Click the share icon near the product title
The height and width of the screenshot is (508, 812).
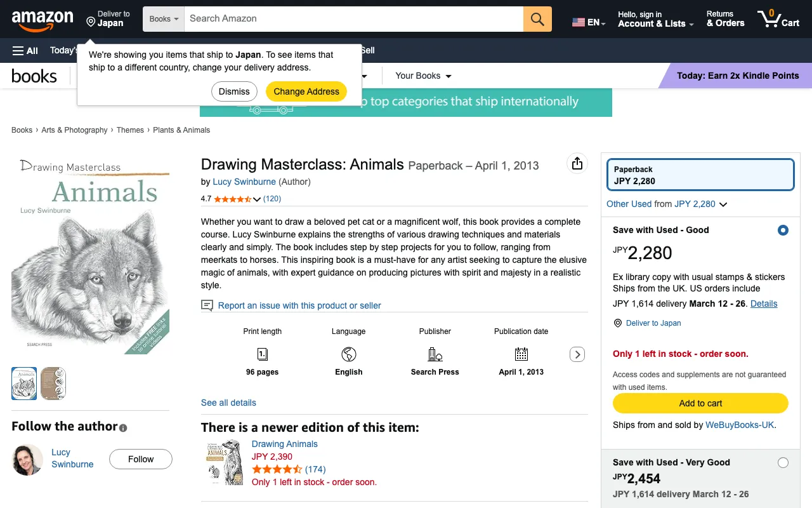click(577, 163)
